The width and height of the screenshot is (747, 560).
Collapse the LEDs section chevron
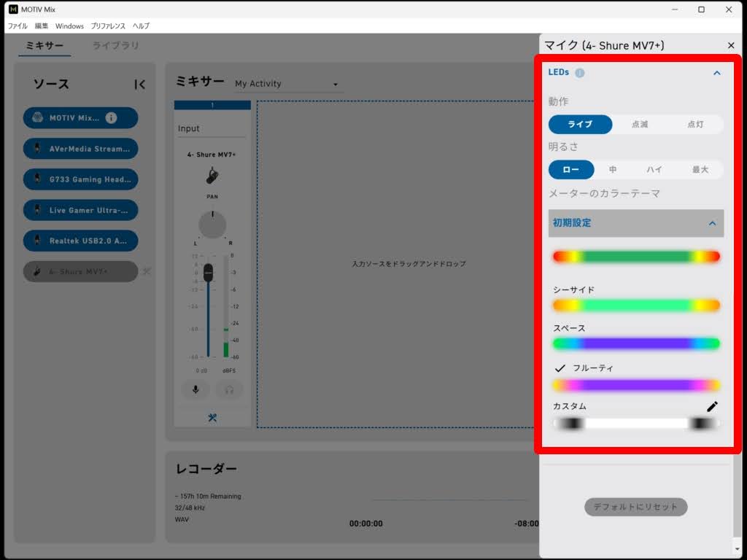(716, 73)
